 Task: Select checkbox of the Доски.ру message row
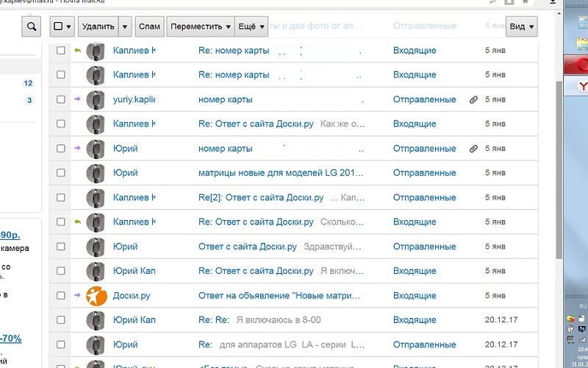(61, 296)
